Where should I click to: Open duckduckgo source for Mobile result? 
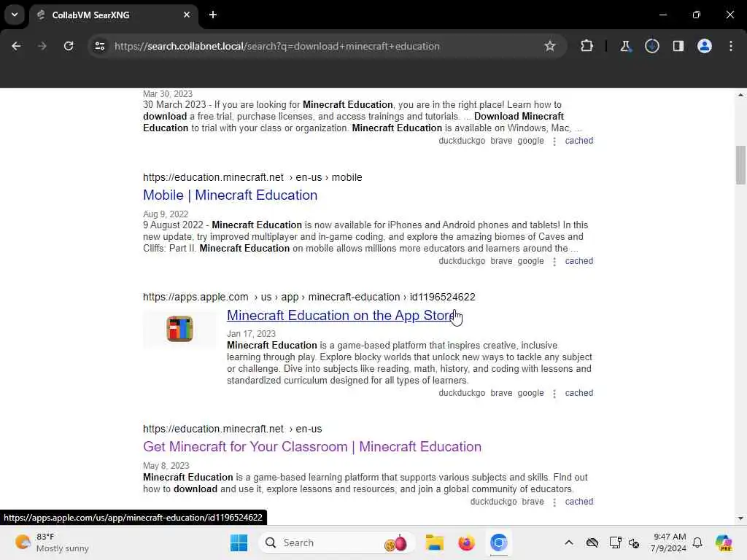[462, 262]
